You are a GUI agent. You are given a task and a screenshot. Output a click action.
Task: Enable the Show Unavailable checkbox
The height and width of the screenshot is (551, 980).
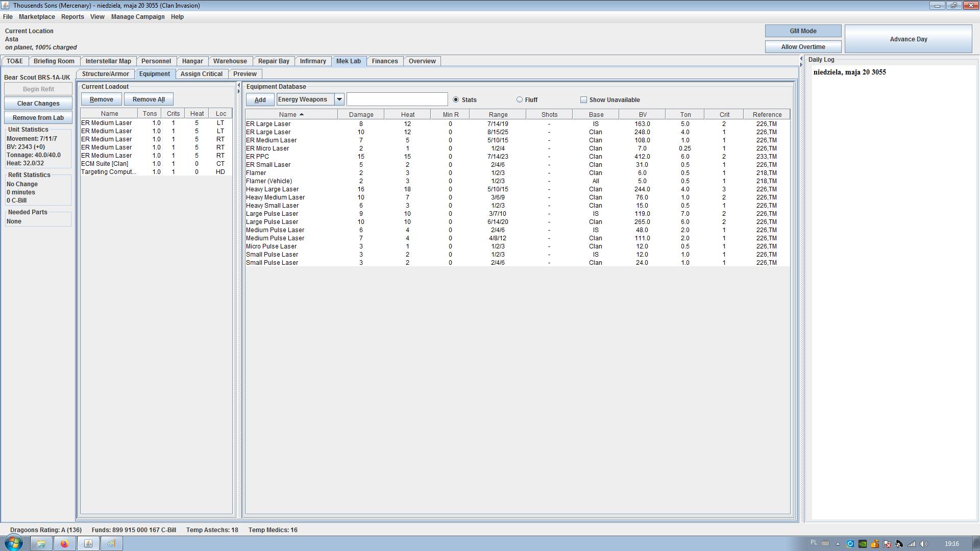click(583, 100)
